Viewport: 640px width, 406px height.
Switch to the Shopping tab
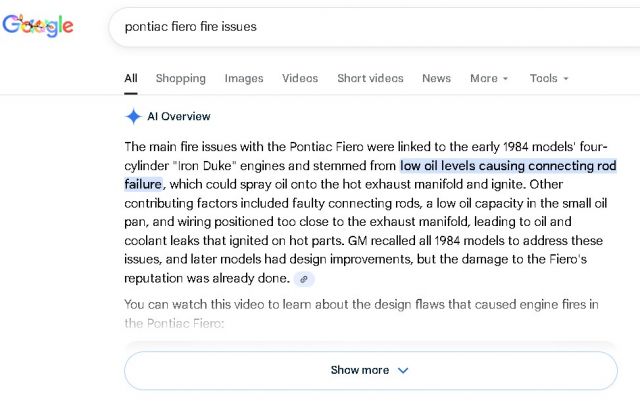click(180, 78)
